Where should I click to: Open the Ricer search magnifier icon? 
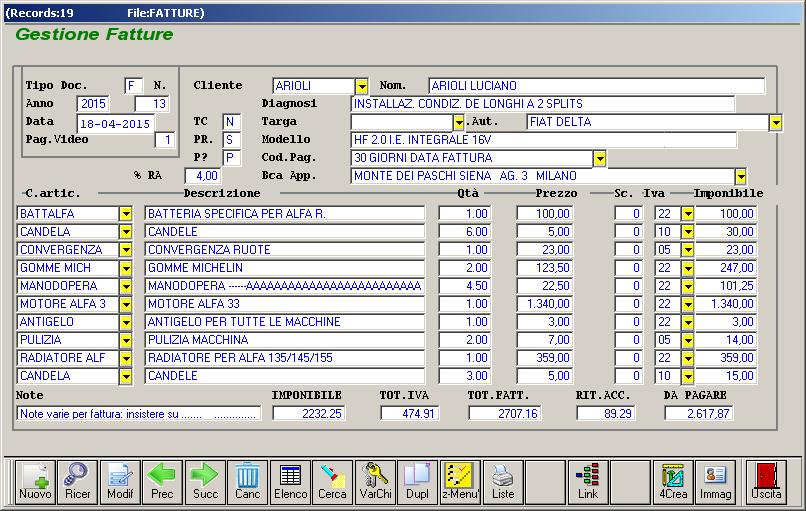point(78,481)
